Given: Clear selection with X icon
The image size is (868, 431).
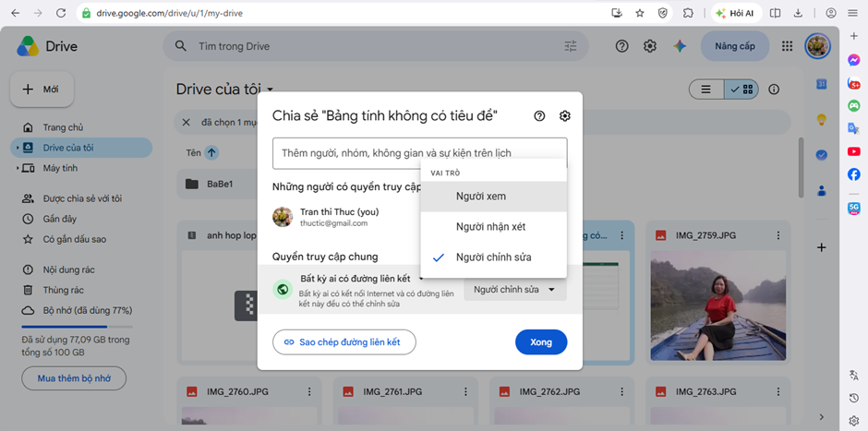Looking at the screenshot, I should (187, 122).
